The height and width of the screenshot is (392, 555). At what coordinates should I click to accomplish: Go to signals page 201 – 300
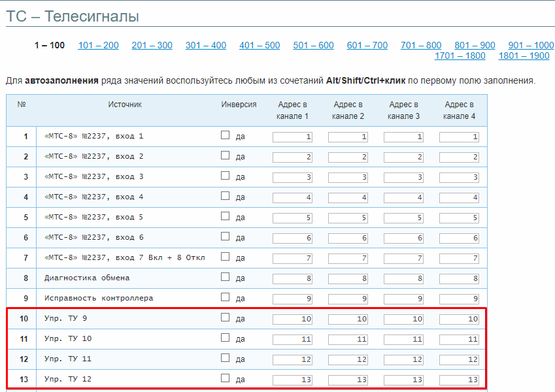coord(152,45)
